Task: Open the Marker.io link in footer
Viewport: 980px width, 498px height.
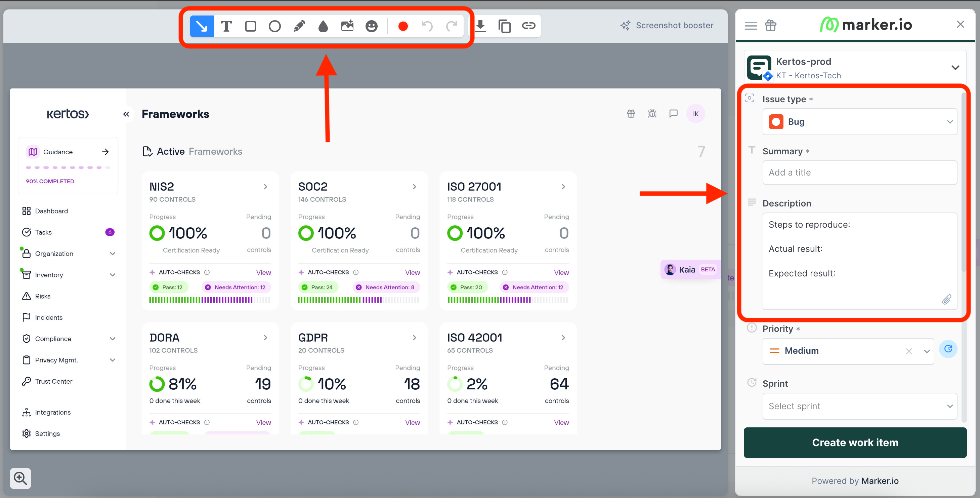Action: pos(880,481)
